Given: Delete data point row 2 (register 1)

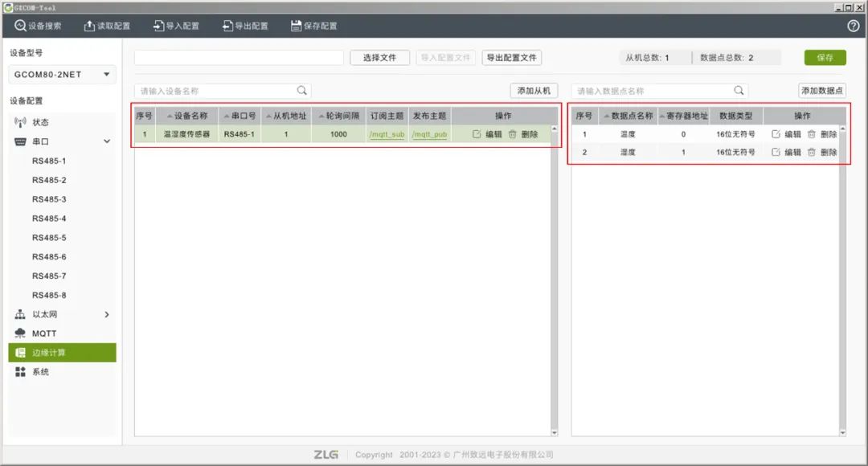Looking at the screenshot, I should click(x=822, y=152).
